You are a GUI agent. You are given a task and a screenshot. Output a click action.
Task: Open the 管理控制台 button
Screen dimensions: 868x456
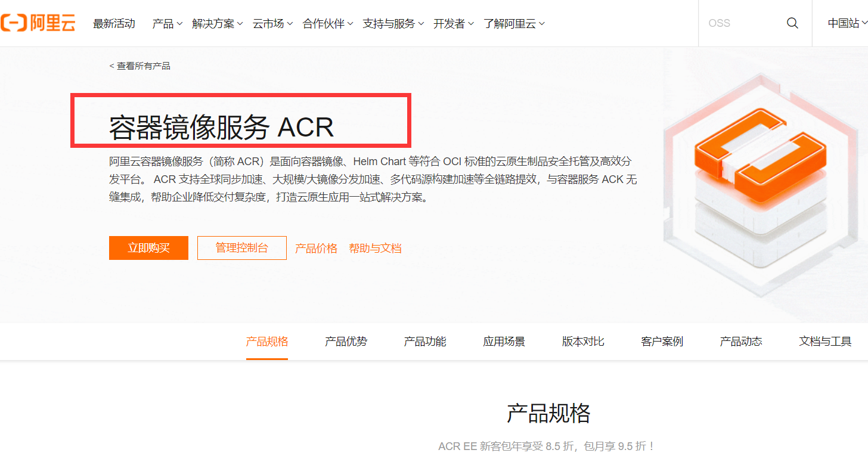[x=242, y=248]
